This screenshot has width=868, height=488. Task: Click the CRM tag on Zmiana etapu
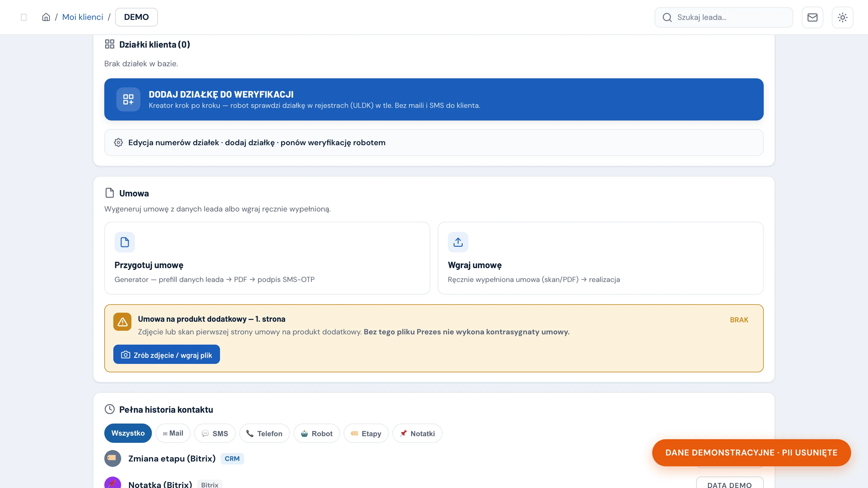click(x=232, y=459)
